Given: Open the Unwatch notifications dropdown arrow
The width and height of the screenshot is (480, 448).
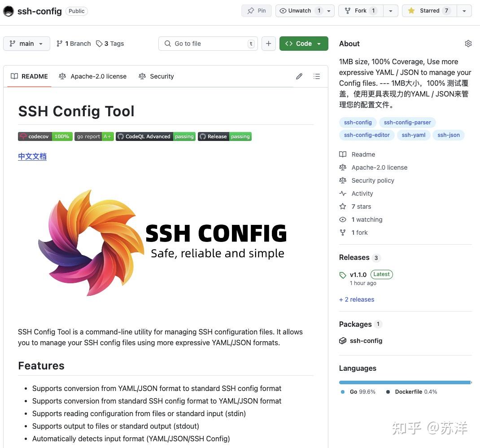Looking at the screenshot, I should (329, 11).
